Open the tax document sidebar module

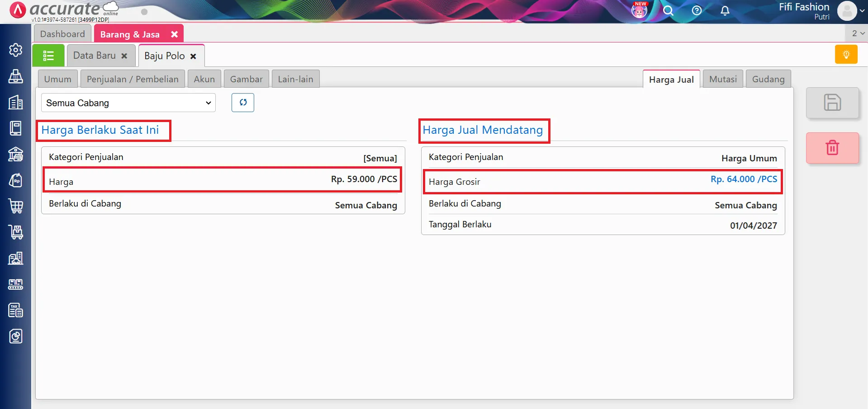[16, 310]
